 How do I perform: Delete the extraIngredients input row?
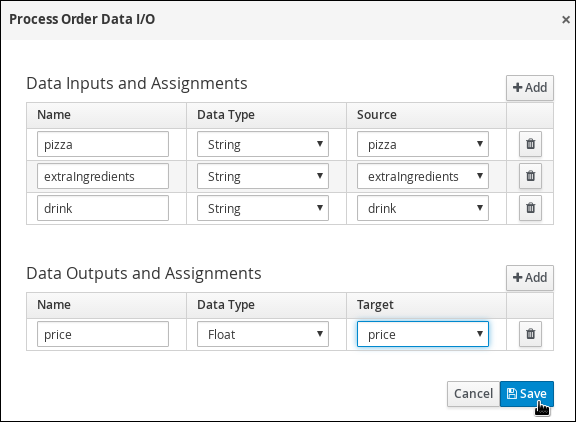point(530,176)
